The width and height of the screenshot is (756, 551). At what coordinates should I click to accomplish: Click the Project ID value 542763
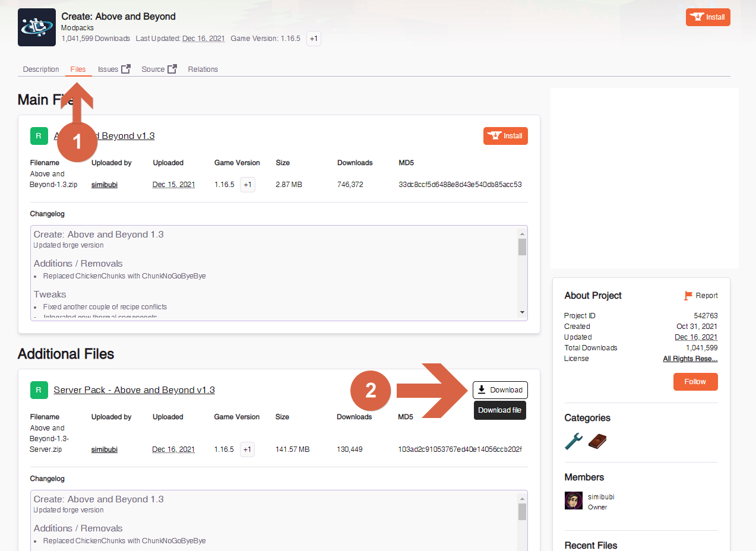(706, 316)
